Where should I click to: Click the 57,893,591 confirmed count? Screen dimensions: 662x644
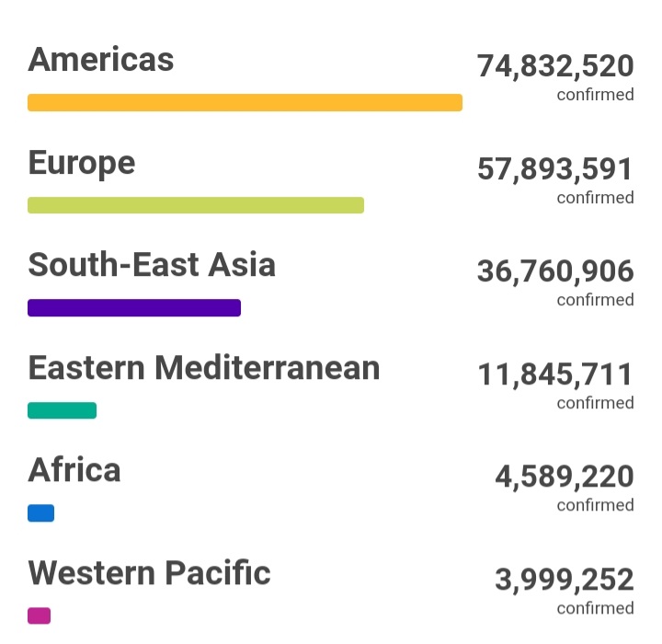(555, 170)
